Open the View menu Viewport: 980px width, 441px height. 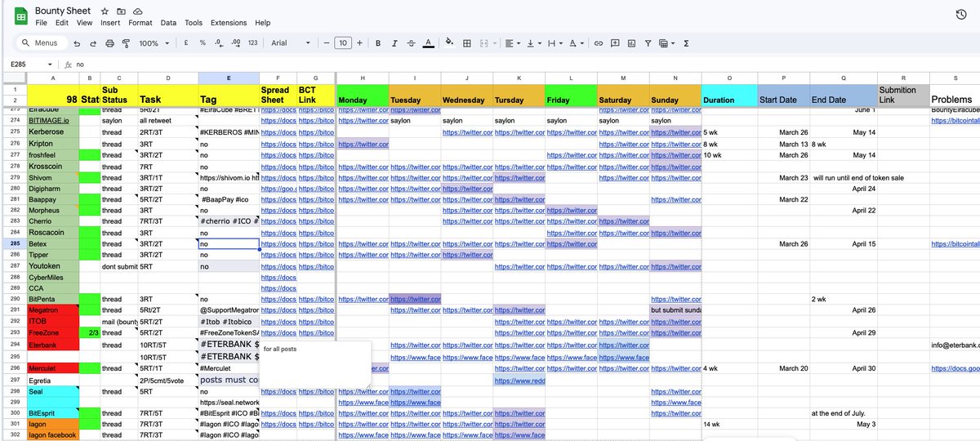point(84,23)
